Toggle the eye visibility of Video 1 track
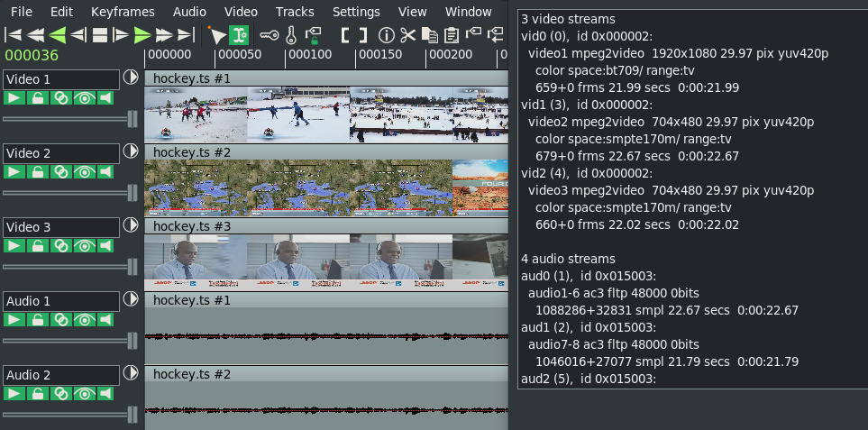 tap(84, 98)
